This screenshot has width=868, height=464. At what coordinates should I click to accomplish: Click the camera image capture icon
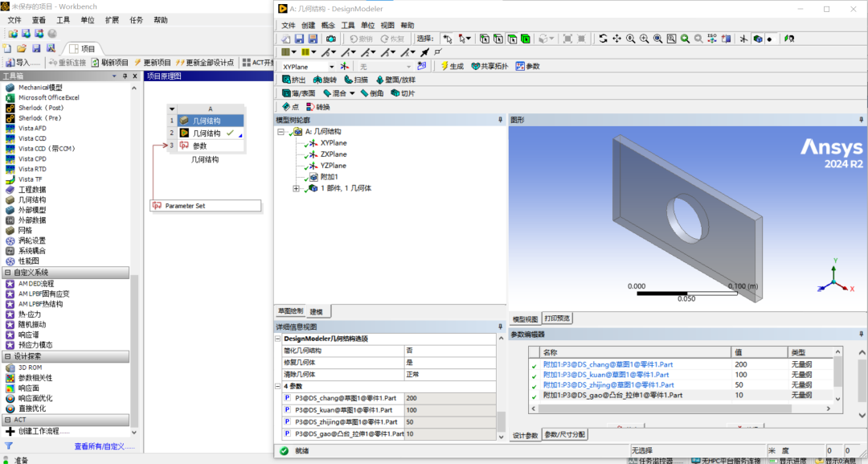331,39
